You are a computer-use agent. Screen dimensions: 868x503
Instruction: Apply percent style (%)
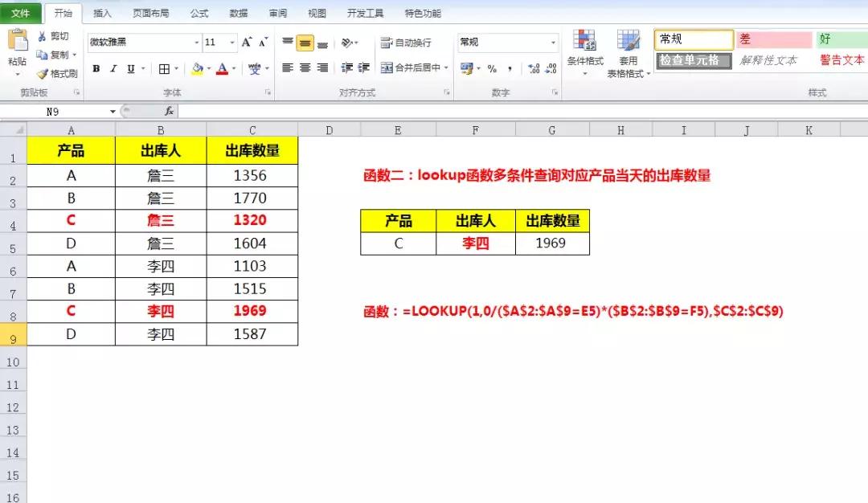pyautogui.click(x=492, y=68)
